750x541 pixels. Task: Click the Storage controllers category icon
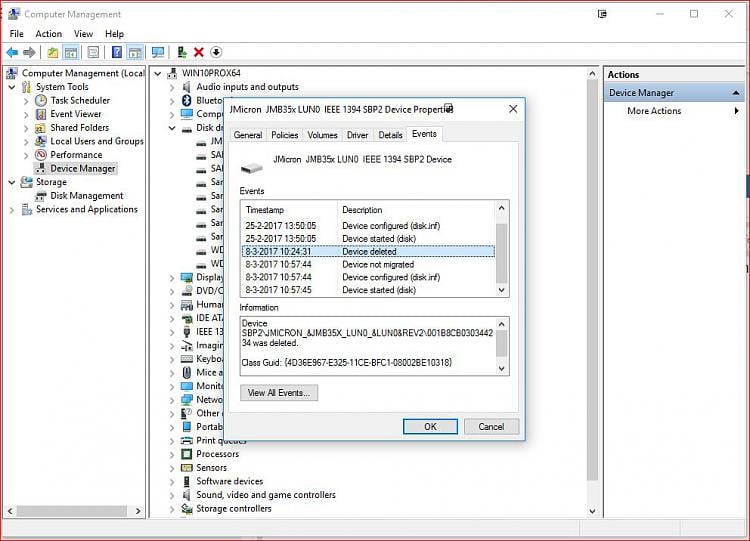[187, 508]
